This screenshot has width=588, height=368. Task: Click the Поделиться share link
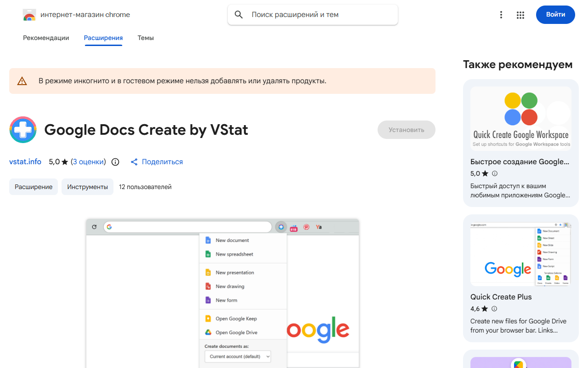(x=162, y=162)
